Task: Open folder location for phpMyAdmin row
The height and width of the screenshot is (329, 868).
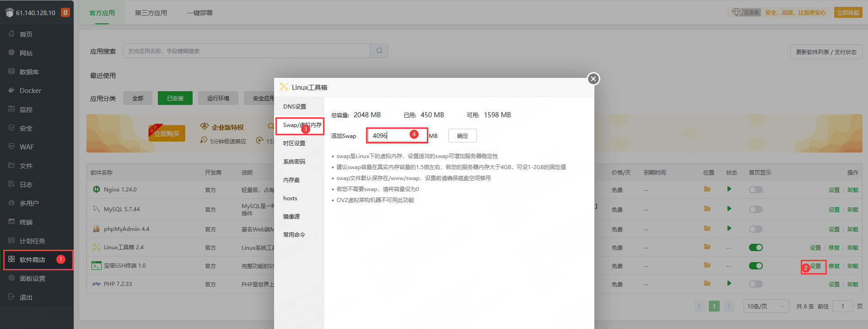Action: point(707,229)
